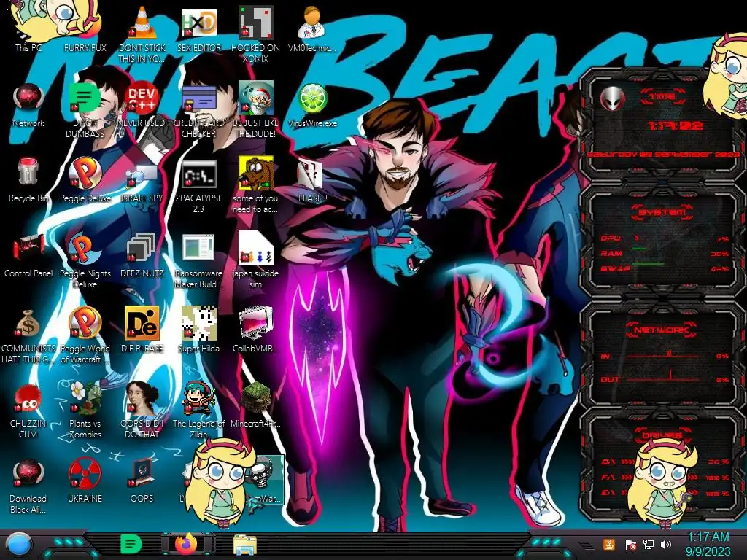Open OOPS DID I DO THAT portrait icon
Image resolution: width=747 pixels, height=560 pixels.
(x=142, y=411)
